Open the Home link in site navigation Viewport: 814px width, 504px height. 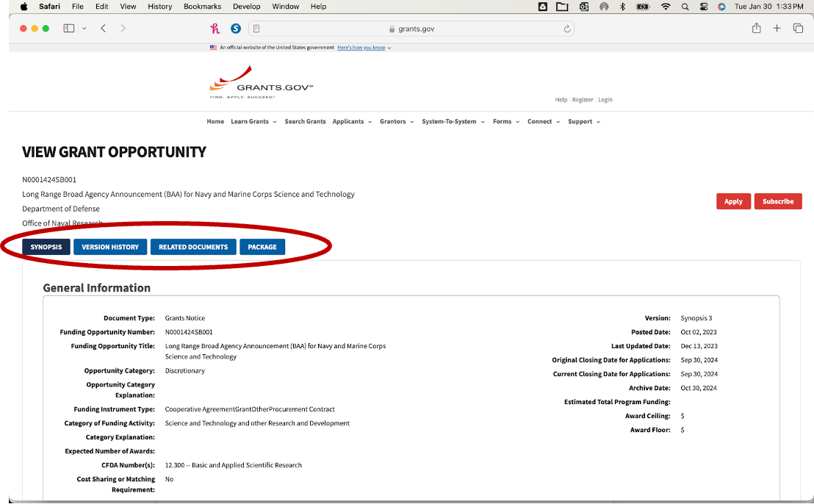215,121
